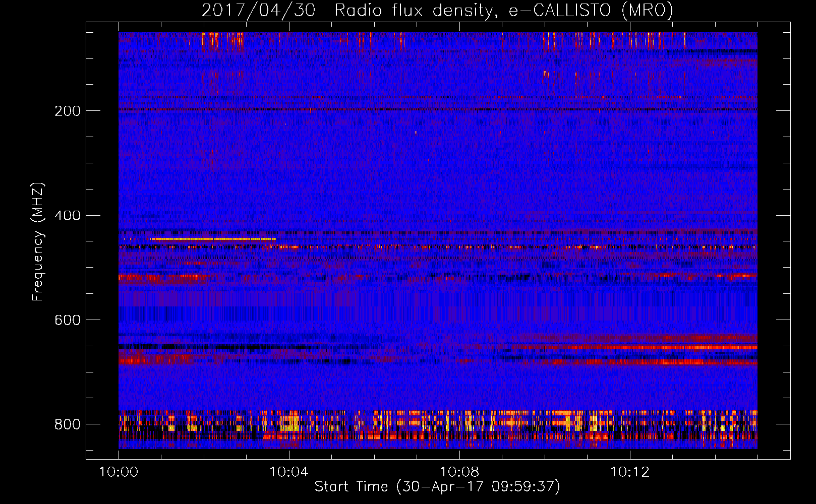
Task: Click the "Start Time (30-Apr-17 09:59:37)" label
Action: click(x=437, y=487)
